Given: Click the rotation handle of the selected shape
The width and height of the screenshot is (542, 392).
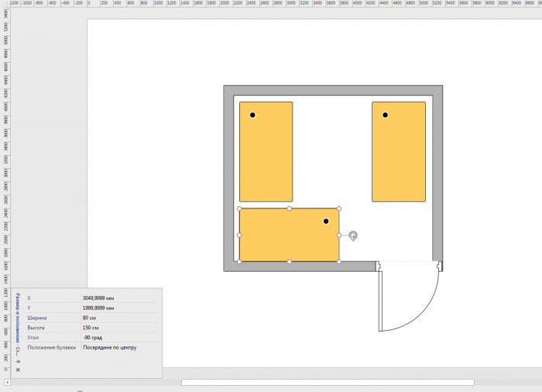Looking at the screenshot, I should pyautogui.click(x=353, y=236).
